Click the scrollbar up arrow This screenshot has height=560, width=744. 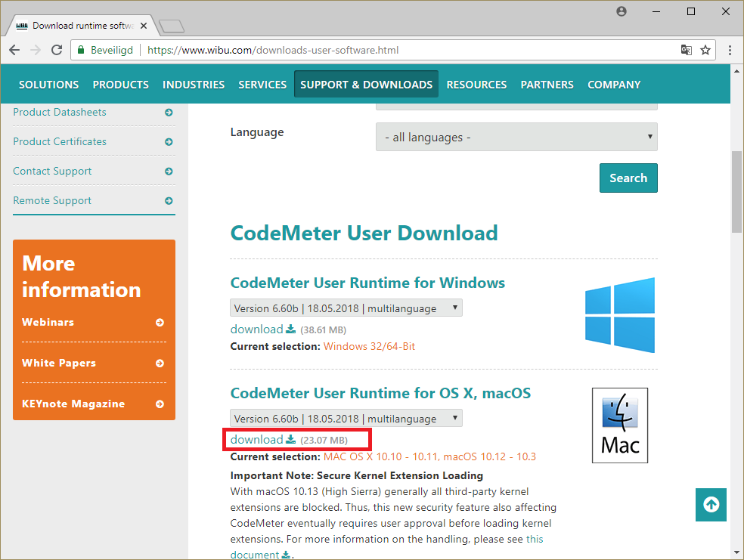coord(736,72)
